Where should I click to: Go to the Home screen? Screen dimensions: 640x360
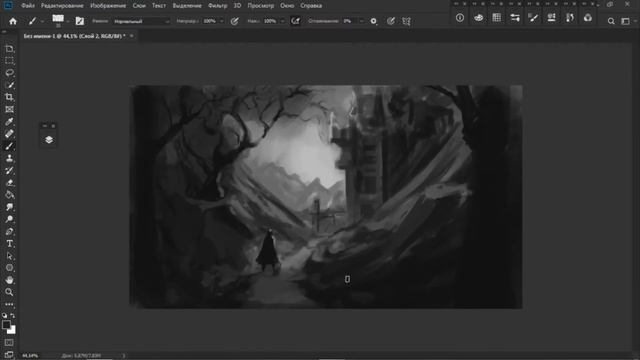(13, 21)
